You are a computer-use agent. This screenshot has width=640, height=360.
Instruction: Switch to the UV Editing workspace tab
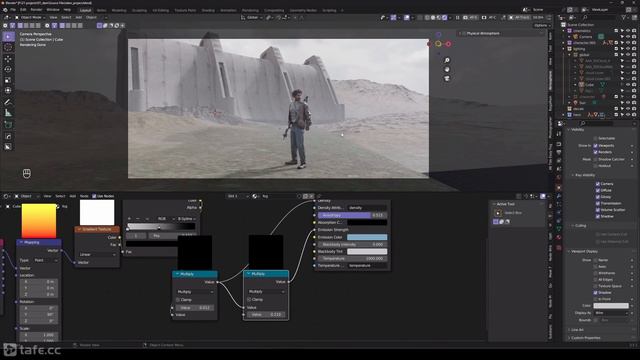tap(160, 10)
